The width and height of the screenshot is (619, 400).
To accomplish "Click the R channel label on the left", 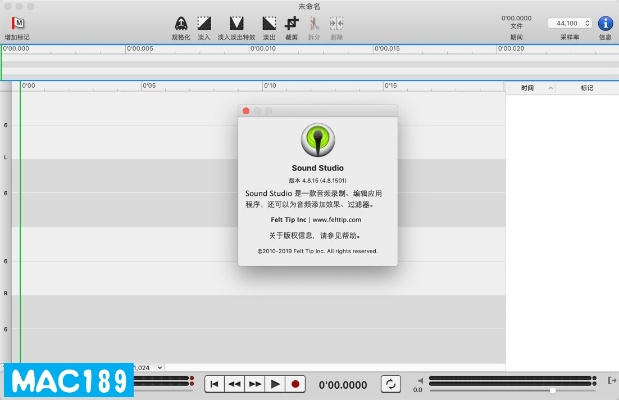I will tap(6, 293).
